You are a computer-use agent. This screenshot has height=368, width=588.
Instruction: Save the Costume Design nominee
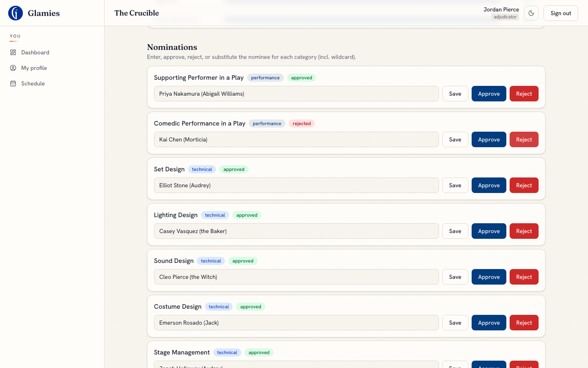click(455, 323)
